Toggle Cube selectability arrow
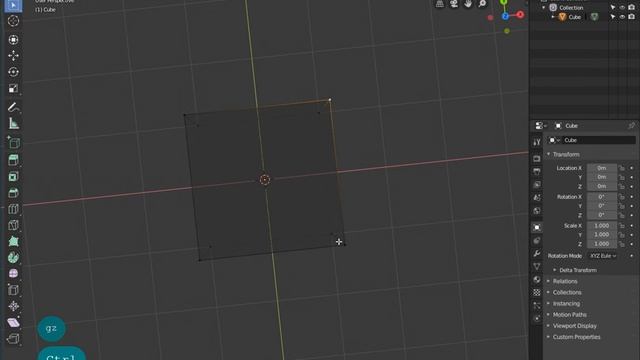The width and height of the screenshot is (640, 360). [x=613, y=17]
